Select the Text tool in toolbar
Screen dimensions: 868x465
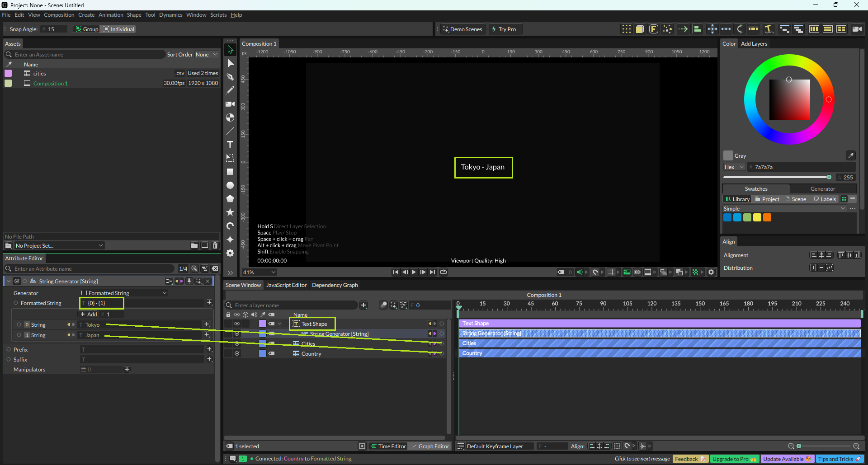coord(230,145)
